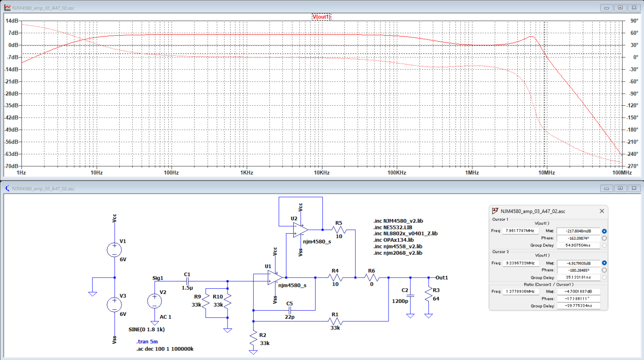Screen dimensions: 644x360
Task: Click the V1 6V voltage source
Action: (114, 250)
